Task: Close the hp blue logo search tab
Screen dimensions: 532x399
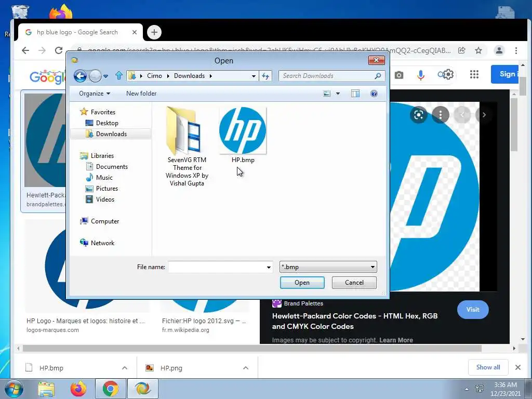Action: (135, 32)
